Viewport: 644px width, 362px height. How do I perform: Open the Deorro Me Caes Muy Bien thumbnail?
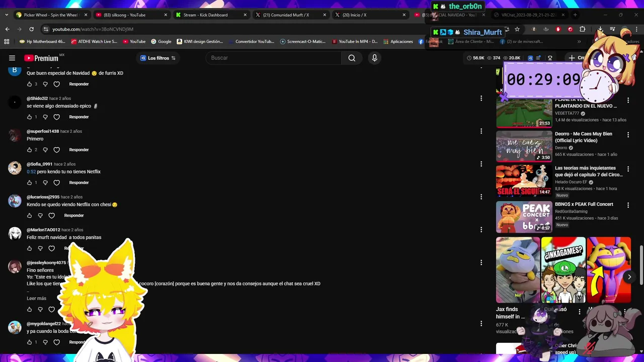pyautogui.click(x=524, y=146)
